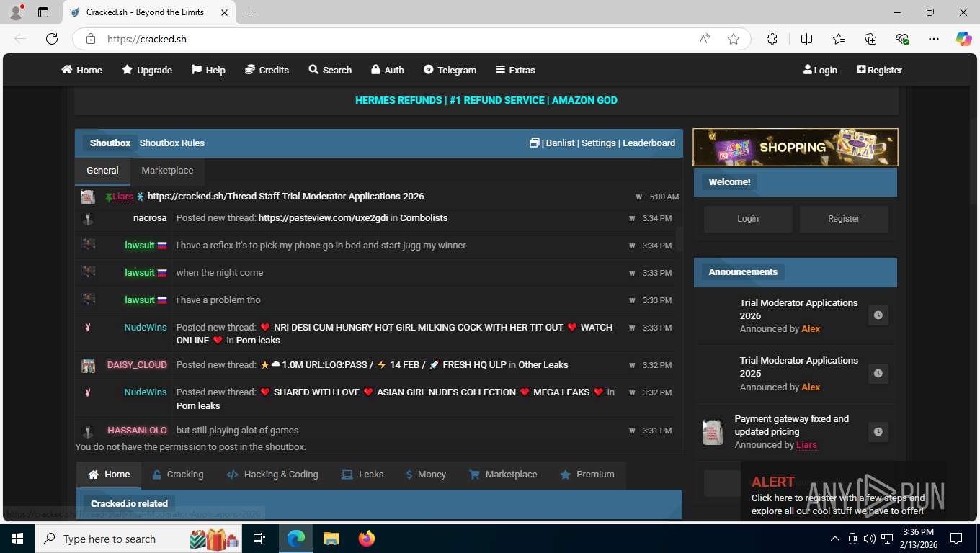Select the Money category tab
Screen dimensions: 980x553
point(426,475)
